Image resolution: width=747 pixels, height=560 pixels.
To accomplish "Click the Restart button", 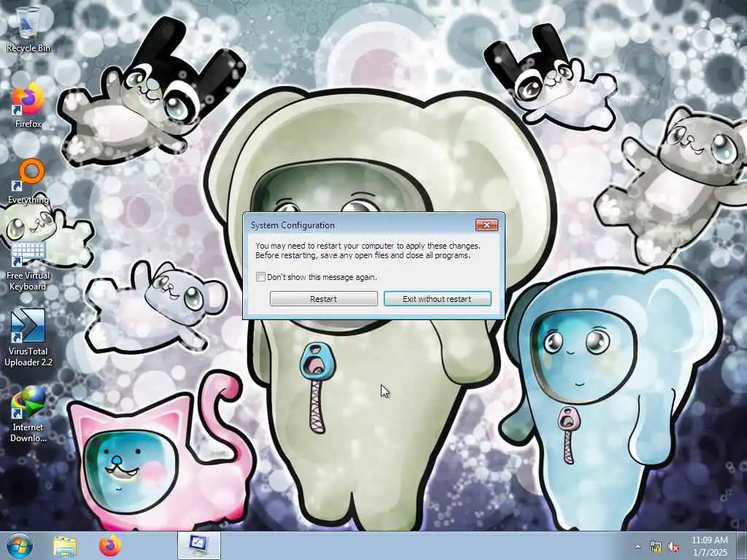I will [323, 298].
